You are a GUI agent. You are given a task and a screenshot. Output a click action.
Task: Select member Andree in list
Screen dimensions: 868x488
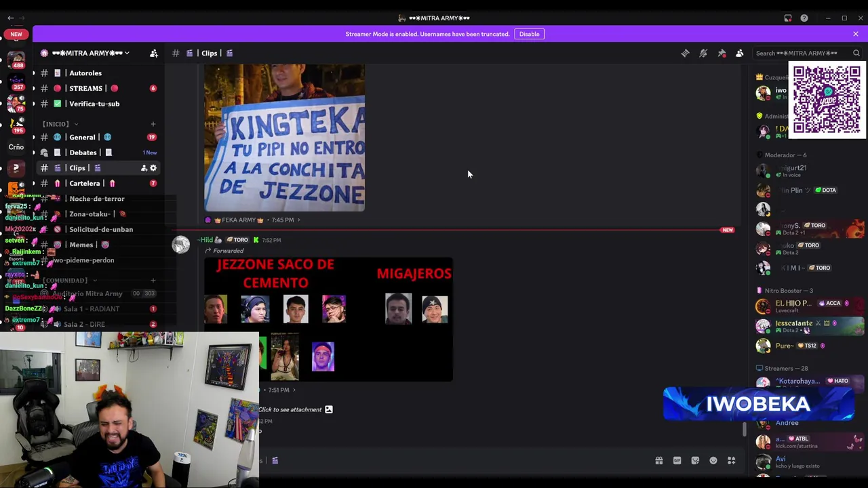coord(810,423)
